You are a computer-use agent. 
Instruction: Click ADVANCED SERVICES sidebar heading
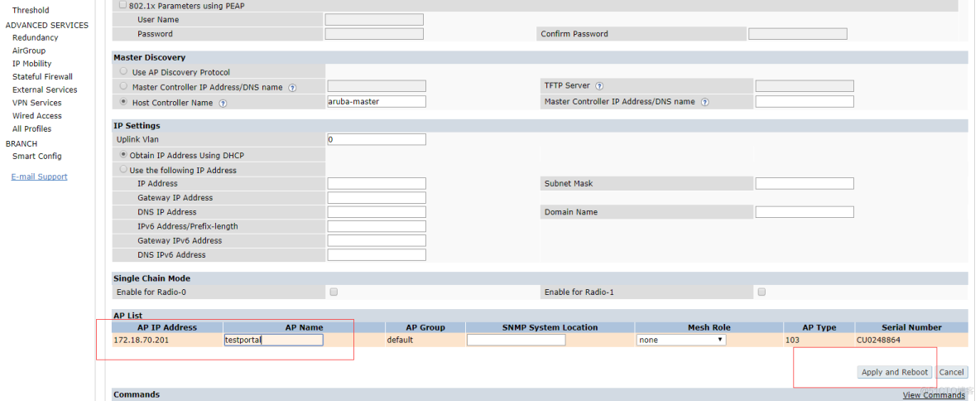[47, 25]
